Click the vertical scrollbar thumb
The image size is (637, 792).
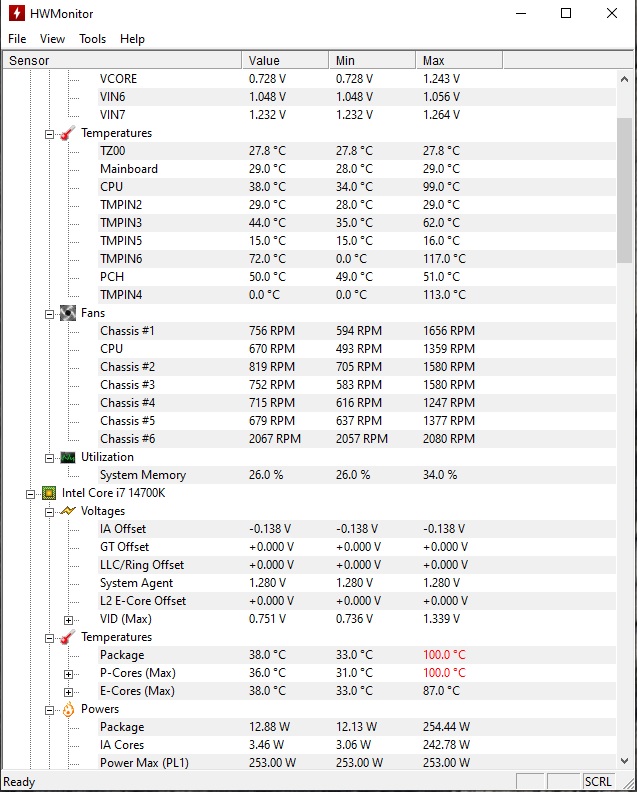[x=624, y=190]
